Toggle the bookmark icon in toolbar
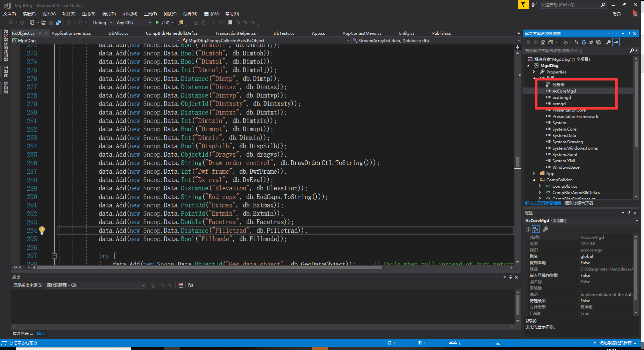Viewport: 644px width, 350px height. click(230, 22)
